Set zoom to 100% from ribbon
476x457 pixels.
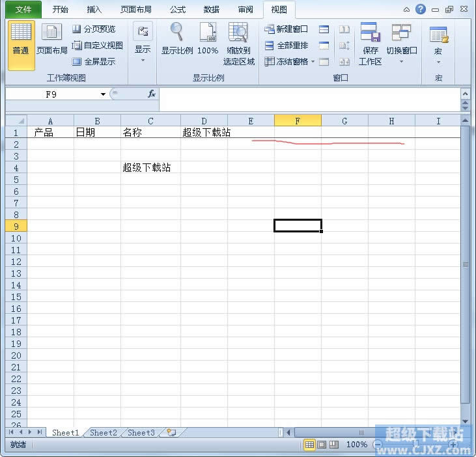click(208, 39)
